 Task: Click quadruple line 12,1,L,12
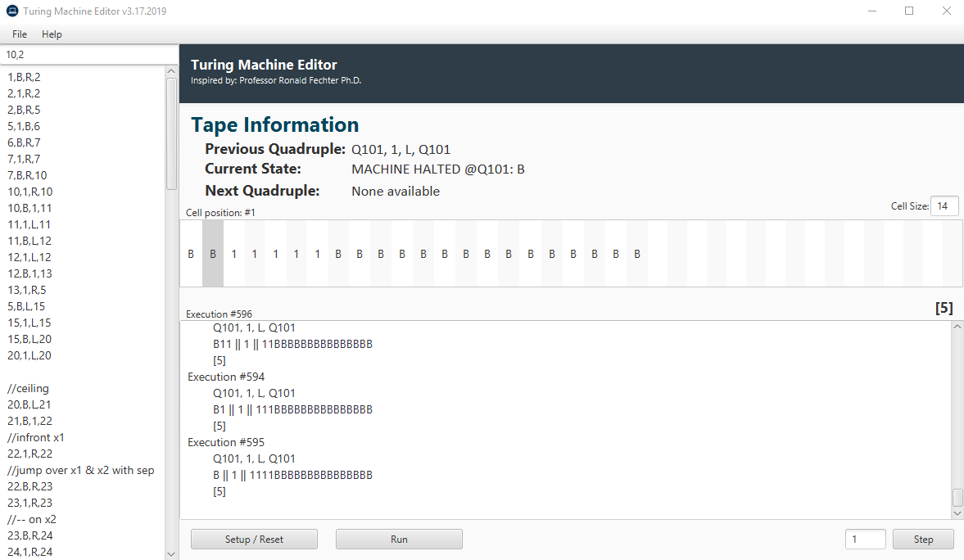(x=29, y=257)
